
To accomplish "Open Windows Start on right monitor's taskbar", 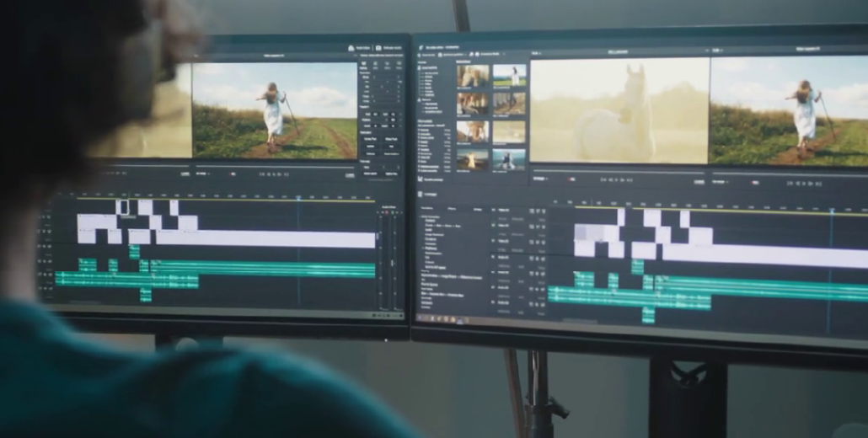I will coord(421,318).
